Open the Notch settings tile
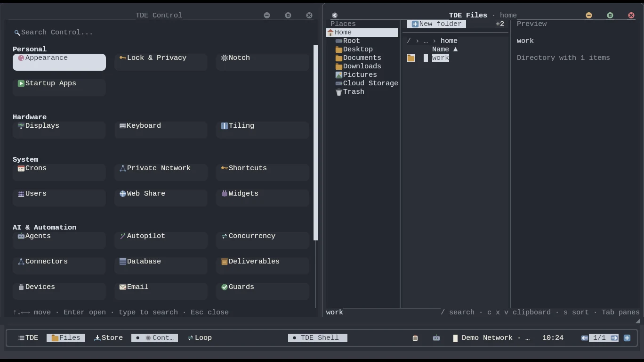644x362 pixels. [x=263, y=62]
